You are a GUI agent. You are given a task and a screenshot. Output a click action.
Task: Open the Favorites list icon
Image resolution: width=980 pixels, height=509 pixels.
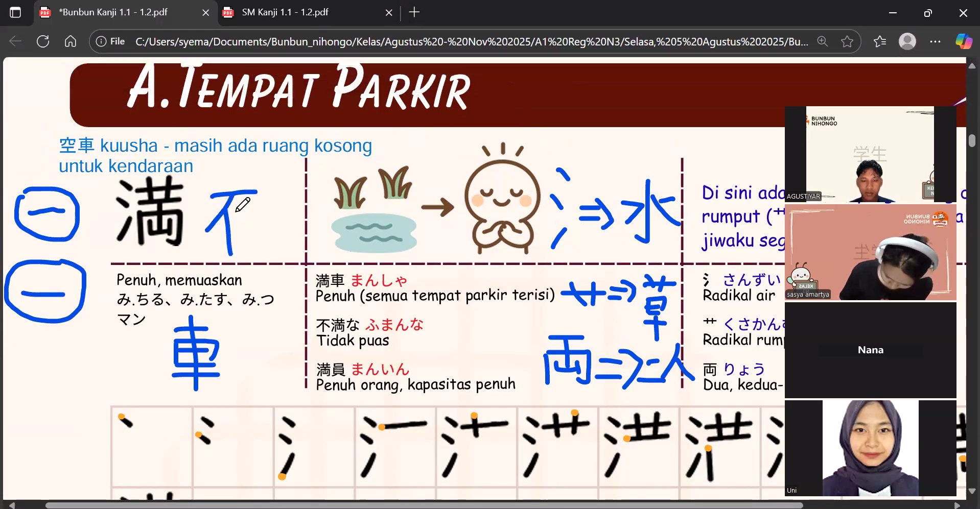(880, 41)
